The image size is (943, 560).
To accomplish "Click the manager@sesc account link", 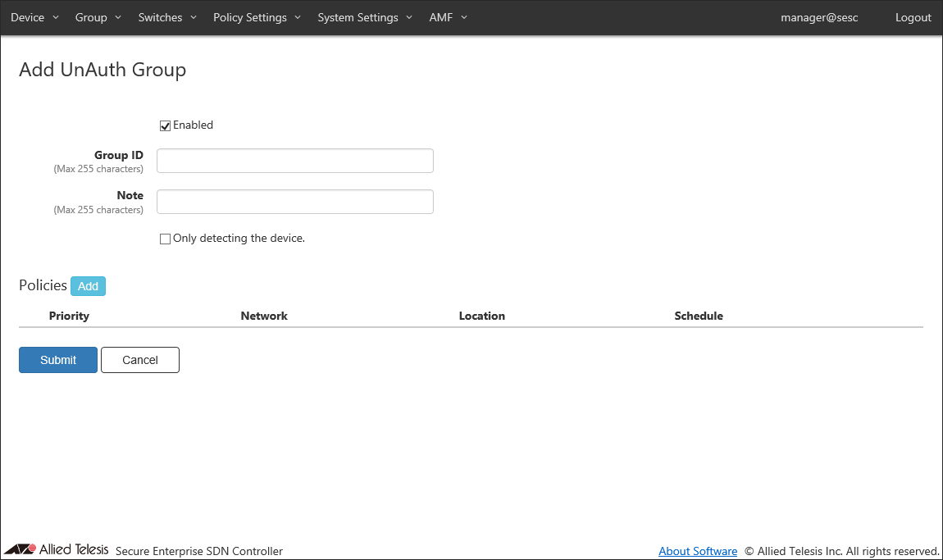I will (x=819, y=17).
